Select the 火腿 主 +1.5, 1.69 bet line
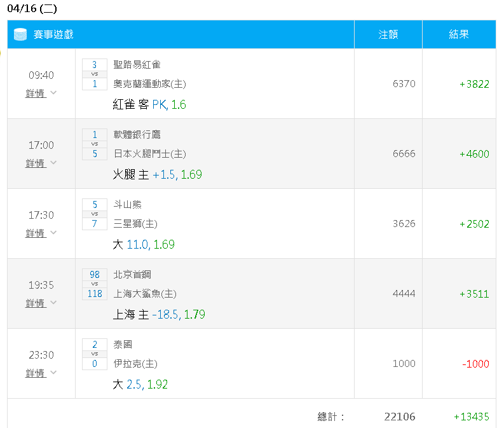 point(157,175)
